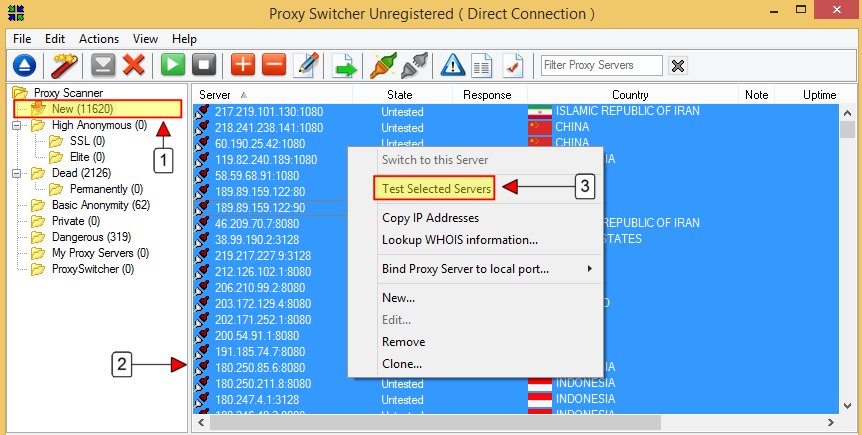The height and width of the screenshot is (435, 862).
Task: Click the vertical scrollbar down arrow
Action: click(x=847, y=406)
